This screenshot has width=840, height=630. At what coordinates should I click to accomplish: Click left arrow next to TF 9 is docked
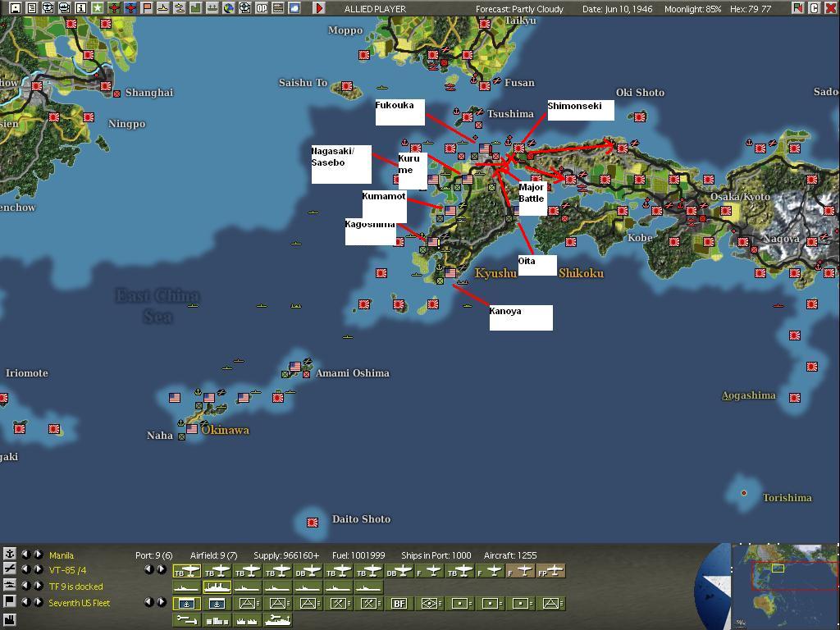pyautogui.click(x=25, y=586)
